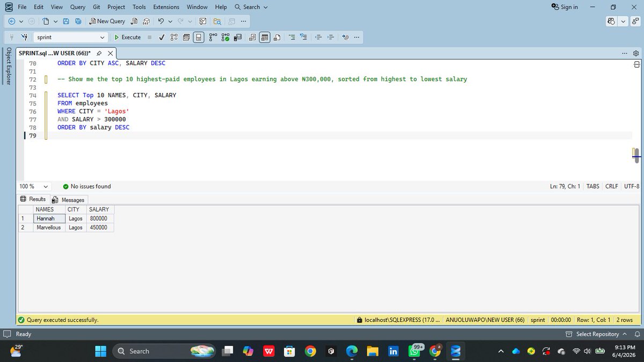The height and width of the screenshot is (362, 644).
Task: Click the Execute button
Action: point(128,38)
